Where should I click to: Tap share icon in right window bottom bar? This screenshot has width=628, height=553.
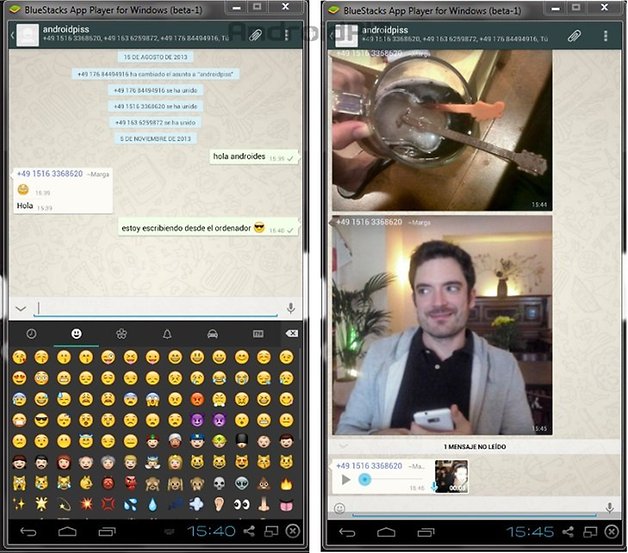[x=568, y=532]
